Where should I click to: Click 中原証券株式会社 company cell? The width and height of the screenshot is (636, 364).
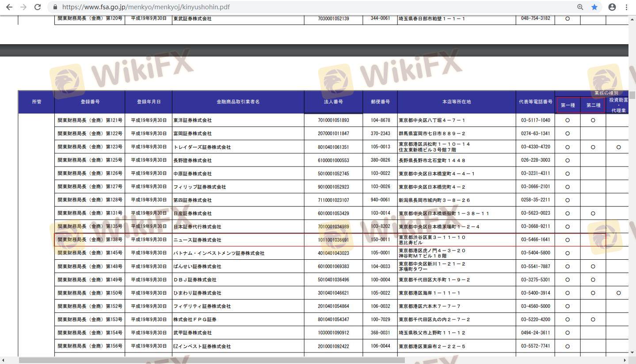point(193,174)
